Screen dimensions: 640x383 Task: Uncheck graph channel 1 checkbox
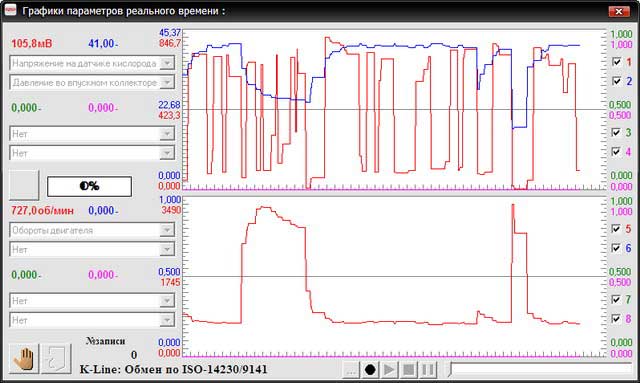pos(616,62)
